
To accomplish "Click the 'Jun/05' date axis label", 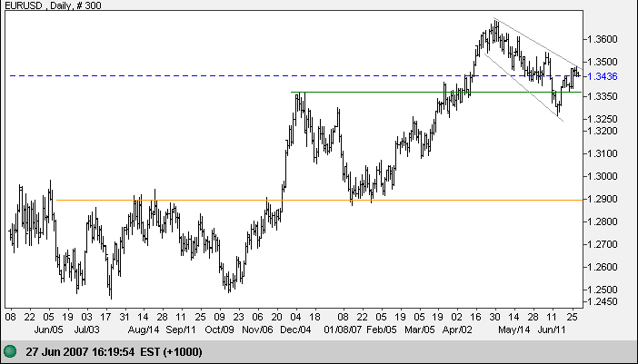I will 48,330.
